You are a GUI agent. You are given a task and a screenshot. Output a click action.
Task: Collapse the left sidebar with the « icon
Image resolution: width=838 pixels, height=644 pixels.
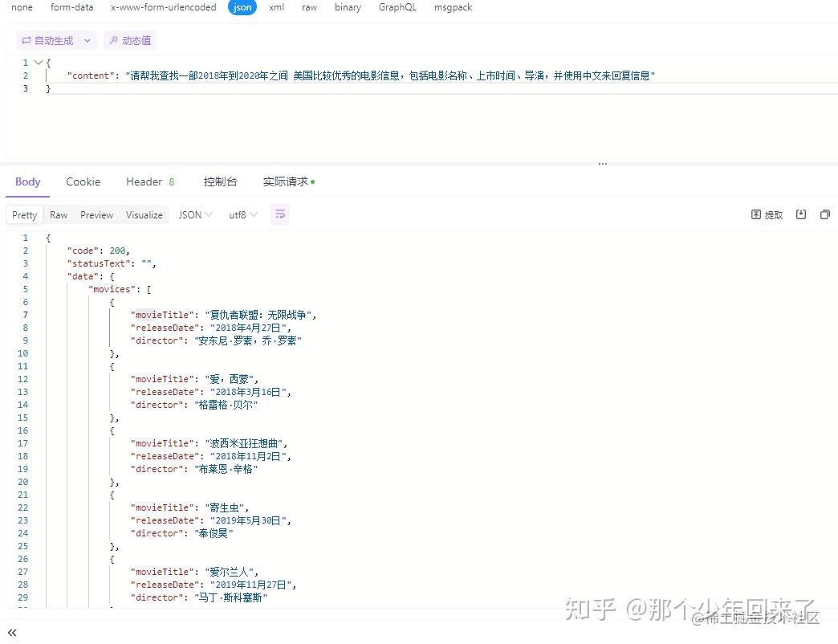(x=11, y=632)
